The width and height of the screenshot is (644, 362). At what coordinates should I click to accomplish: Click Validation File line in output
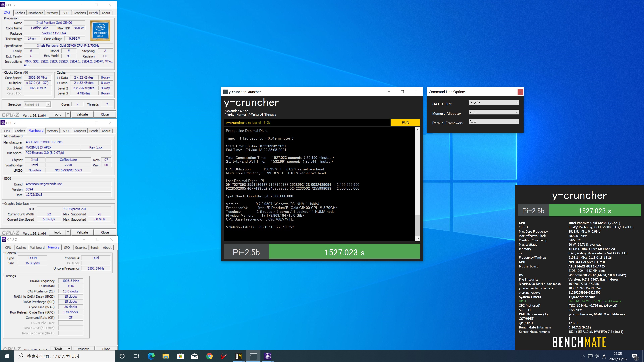pyautogui.click(x=260, y=227)
